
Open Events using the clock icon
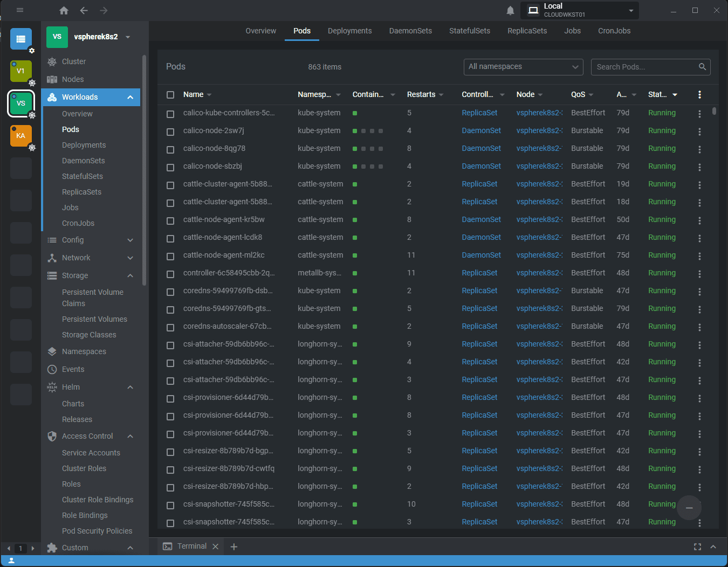52,369
